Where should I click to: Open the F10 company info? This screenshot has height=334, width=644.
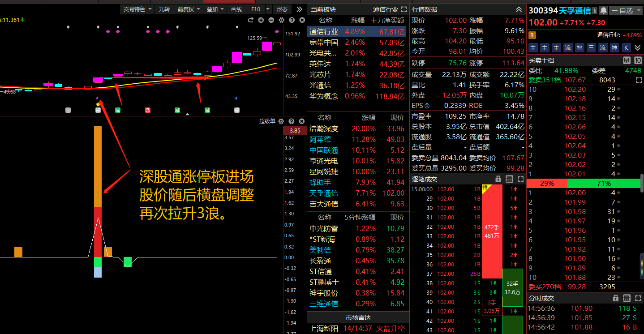tap(256, 9)
